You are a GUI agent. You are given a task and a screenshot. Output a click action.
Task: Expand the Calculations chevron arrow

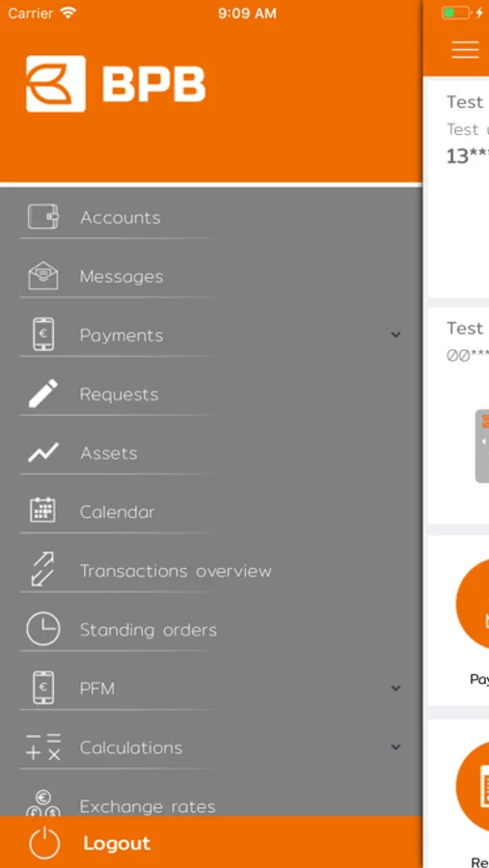tap(395, 746)
